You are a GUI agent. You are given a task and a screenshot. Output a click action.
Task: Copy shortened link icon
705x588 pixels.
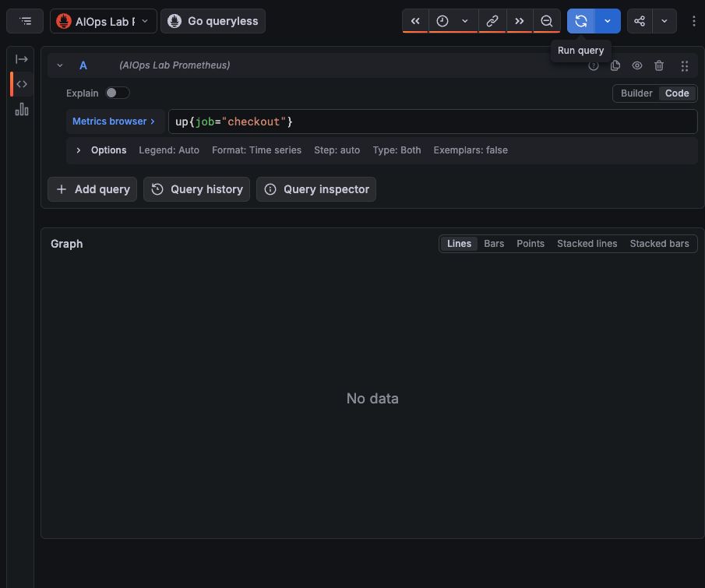coord(492,21)
